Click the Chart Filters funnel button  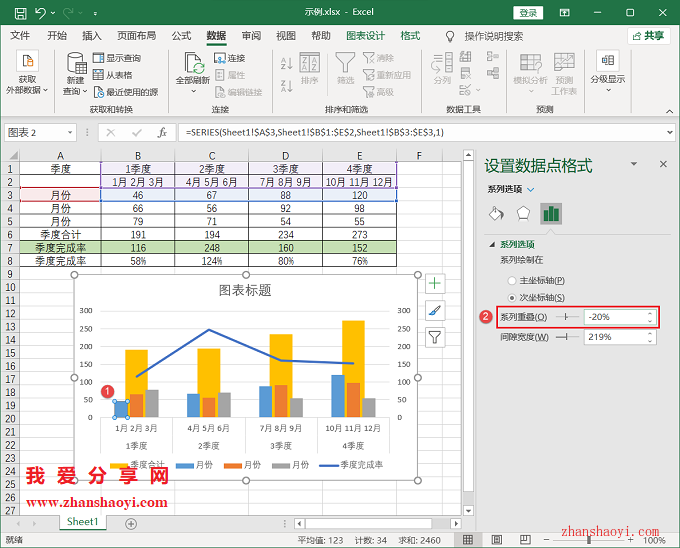(435, 337)
